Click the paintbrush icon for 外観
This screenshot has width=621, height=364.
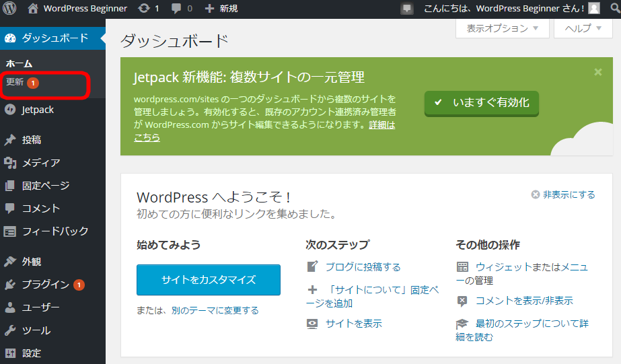click(10, 262)
